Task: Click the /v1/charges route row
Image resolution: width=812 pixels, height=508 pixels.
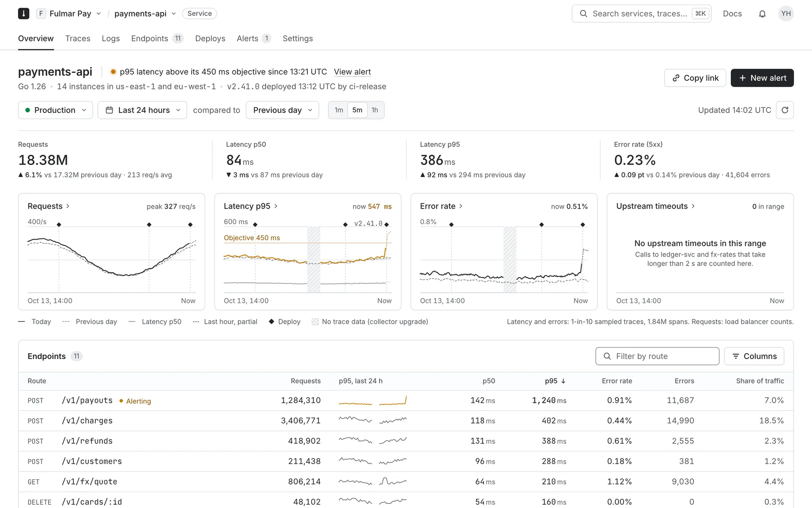Action: point(406,421)
